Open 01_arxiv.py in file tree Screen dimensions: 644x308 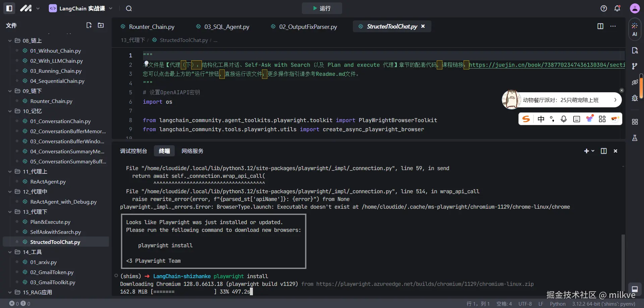(x=43, y=262)
